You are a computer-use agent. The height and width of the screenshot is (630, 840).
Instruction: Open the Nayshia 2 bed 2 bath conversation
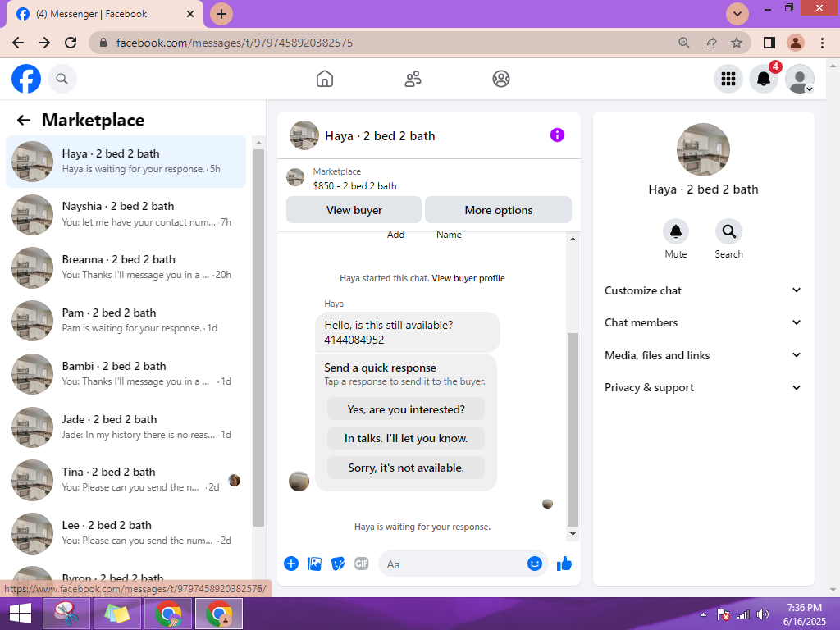tap(126, 214)
